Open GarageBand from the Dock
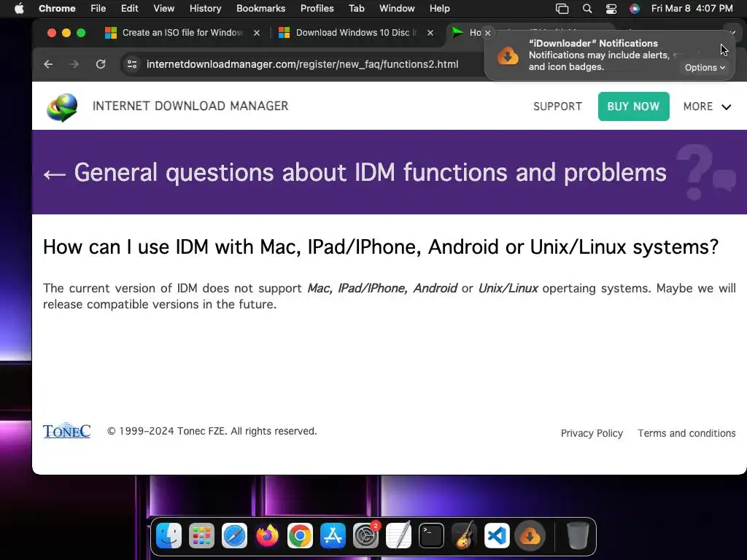Viewport: 747px width, 560px height. point(464,536)
